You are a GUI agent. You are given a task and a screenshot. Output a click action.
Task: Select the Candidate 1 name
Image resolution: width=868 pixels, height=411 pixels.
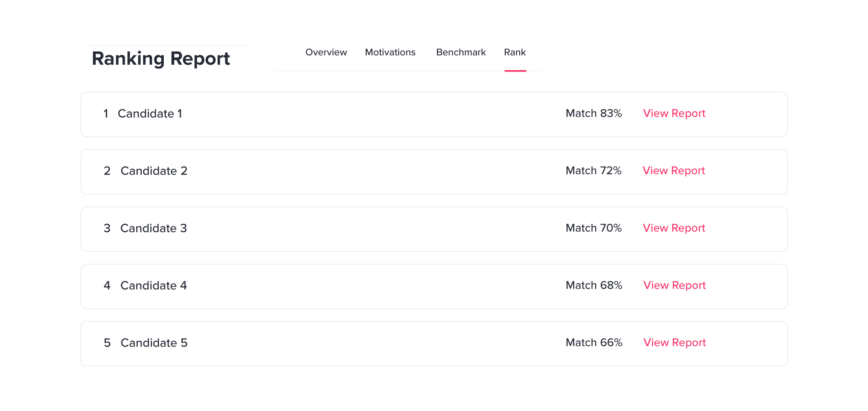click(150, 114)
